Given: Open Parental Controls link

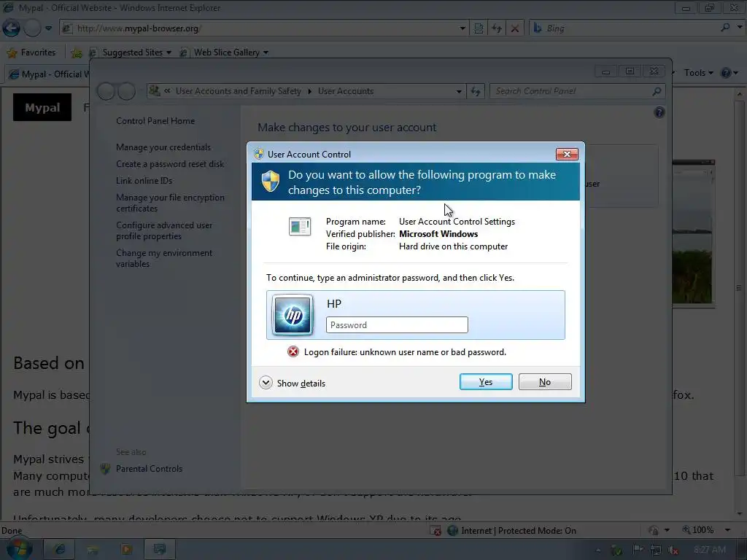Looking at the screenshot, I should tap(149, 469).
